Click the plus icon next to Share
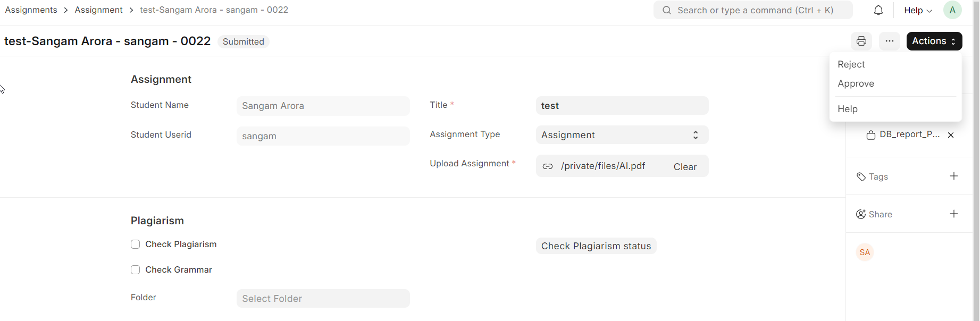 [x=954, y=214]
